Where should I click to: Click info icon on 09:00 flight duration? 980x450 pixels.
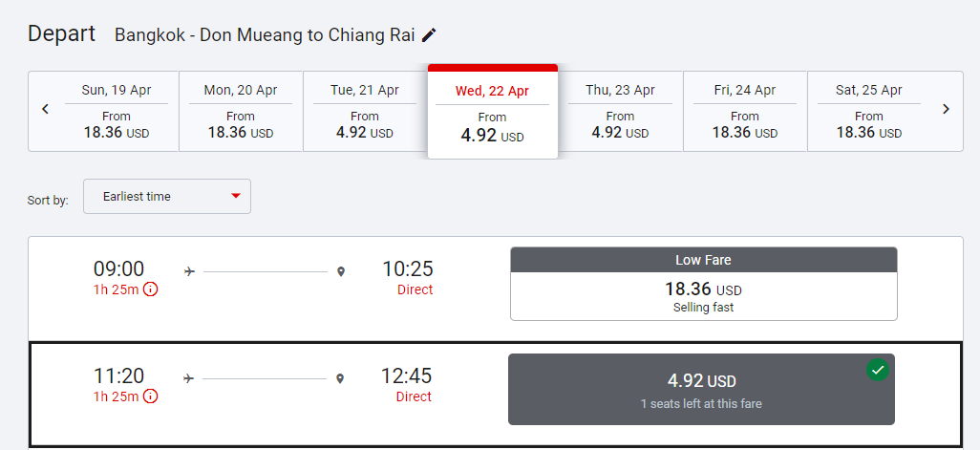pyautogui.click(x=150, y=289)
